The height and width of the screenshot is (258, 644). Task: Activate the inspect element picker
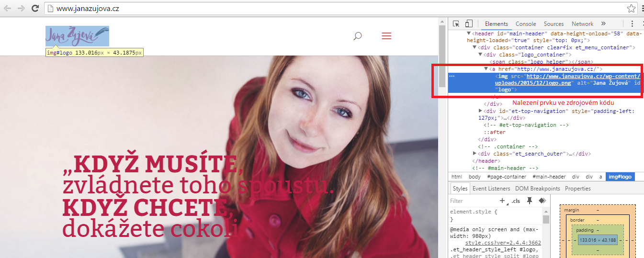point(456,23)
